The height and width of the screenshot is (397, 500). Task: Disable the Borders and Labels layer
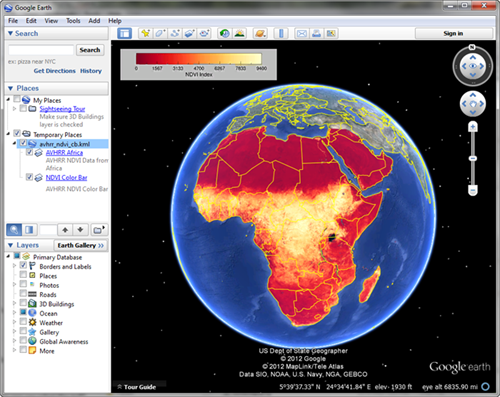click(x=23, y=265)
